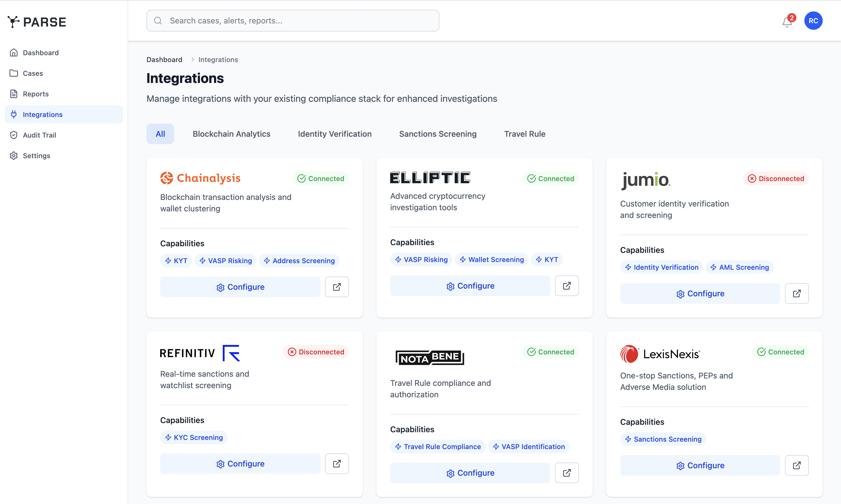Viewport: 841px width, 504px height.
Task: Toggle Refinitiv's Disconnected badge
Action: pos(316,352)
